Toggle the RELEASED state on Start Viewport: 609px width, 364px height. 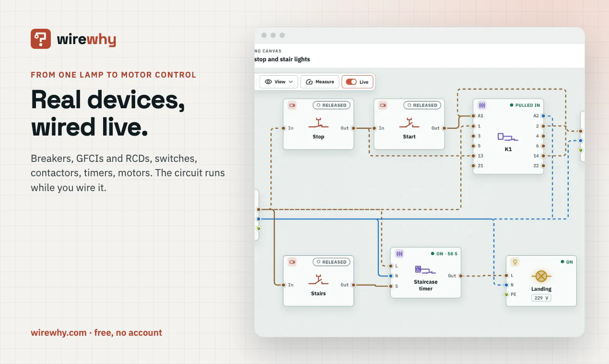(422, 105)
